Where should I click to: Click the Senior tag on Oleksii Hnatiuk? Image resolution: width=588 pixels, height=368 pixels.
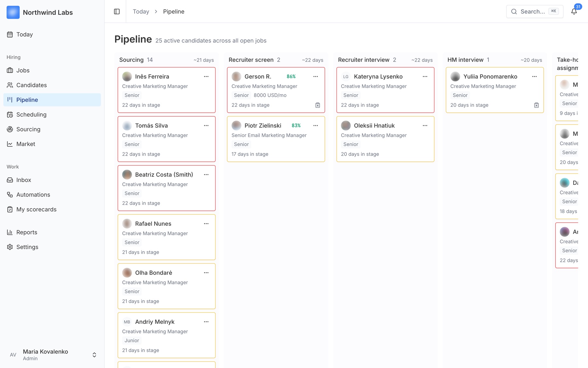(x=351, y=144)
